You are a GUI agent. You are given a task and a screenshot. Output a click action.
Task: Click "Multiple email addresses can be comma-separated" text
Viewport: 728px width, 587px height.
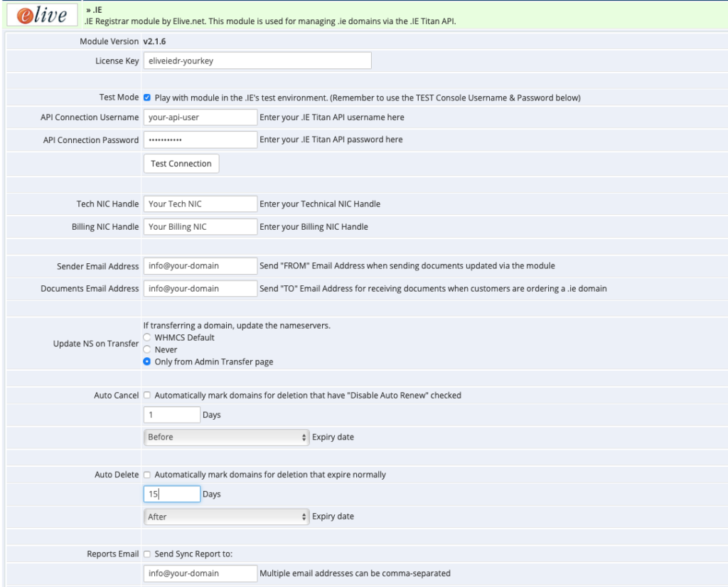pyautogui.click(x=355, y=573)
